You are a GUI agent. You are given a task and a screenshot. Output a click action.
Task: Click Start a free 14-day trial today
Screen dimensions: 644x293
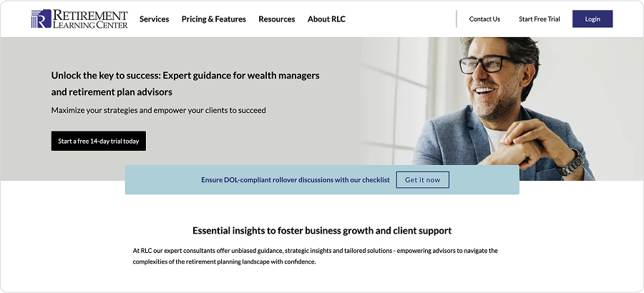99,141
